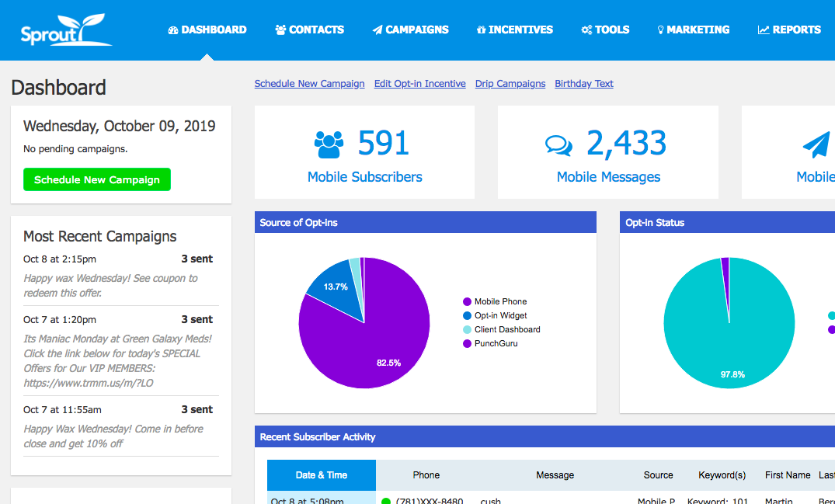Click the PunchGuru legend swatch
The height and width of the screenshot is (504, 835).
point(467,344)
